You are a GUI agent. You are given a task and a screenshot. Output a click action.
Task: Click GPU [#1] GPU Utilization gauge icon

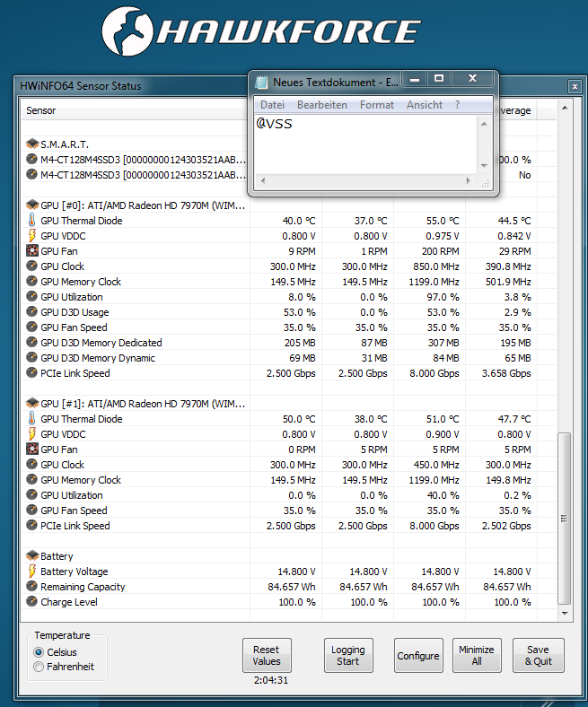pyautogui.click(x=31, y=494)
